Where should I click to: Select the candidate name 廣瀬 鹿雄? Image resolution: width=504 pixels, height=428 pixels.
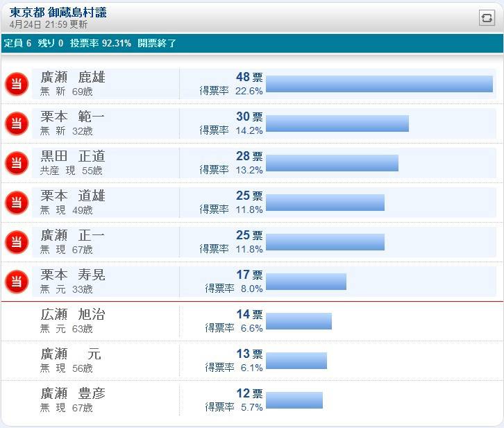point(73,77)
